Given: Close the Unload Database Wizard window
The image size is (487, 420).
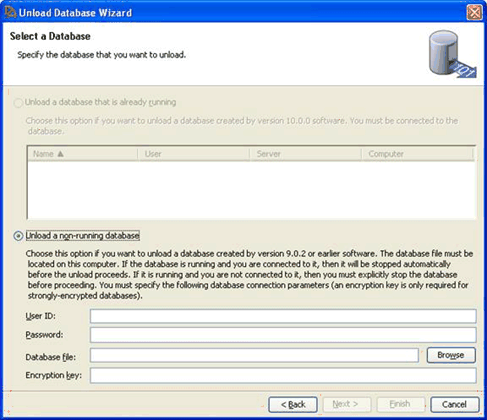Looking at the screenshot, I should tap(474, 13).
